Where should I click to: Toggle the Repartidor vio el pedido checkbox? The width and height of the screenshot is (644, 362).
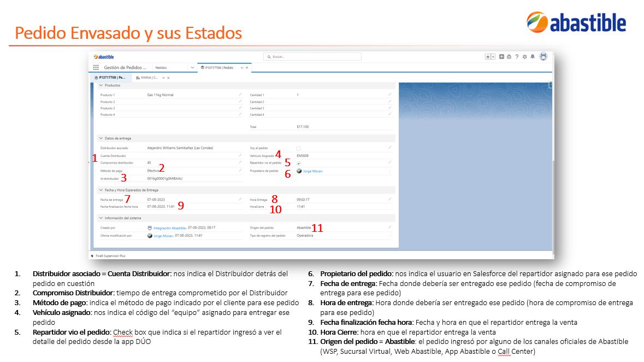[299, 164]
